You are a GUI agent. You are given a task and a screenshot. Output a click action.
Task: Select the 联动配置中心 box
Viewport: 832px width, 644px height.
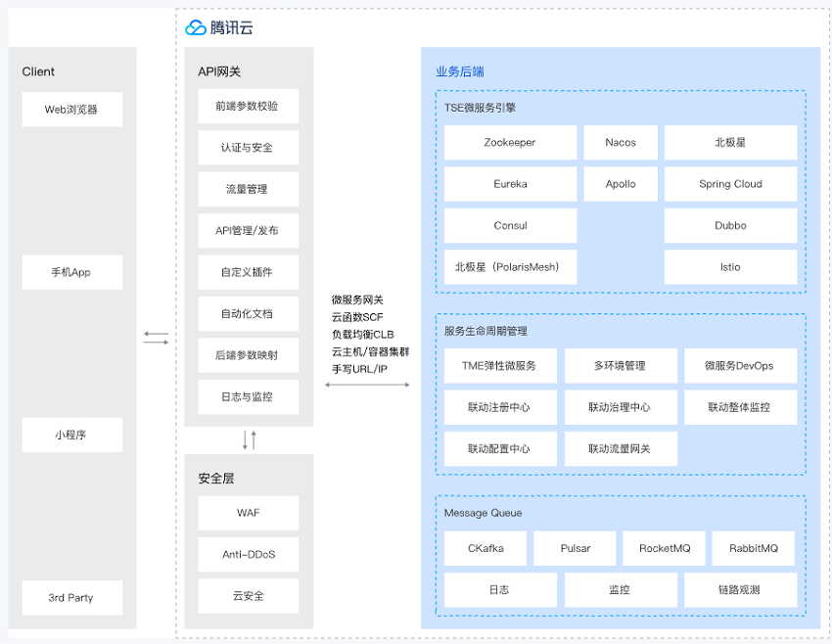tap(500, 449)
